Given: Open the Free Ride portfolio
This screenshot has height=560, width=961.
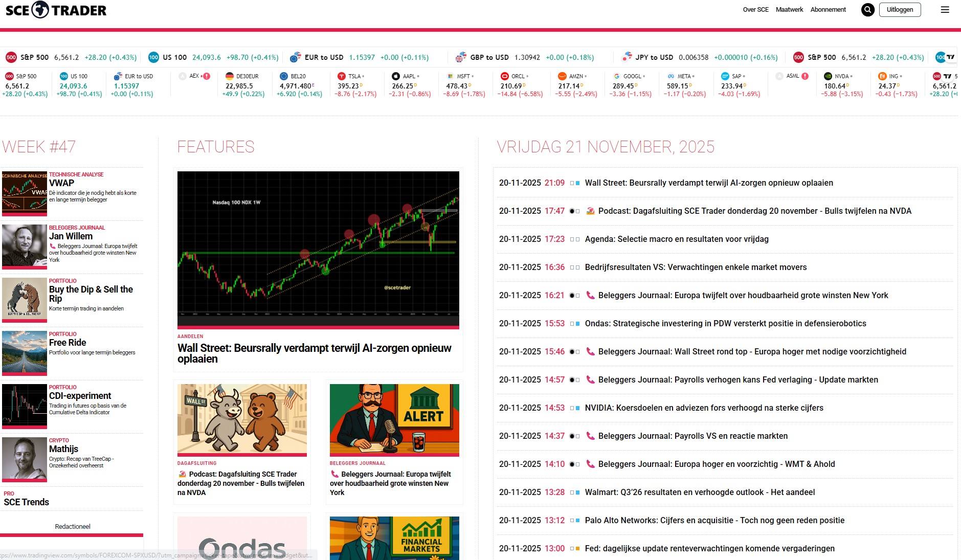Looking at the screenshot, I should 72,353.
